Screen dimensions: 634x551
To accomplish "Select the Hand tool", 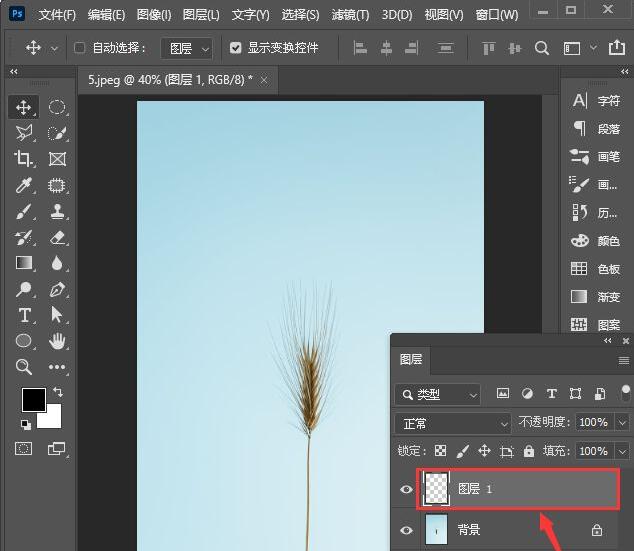I will tap(57, 341).
